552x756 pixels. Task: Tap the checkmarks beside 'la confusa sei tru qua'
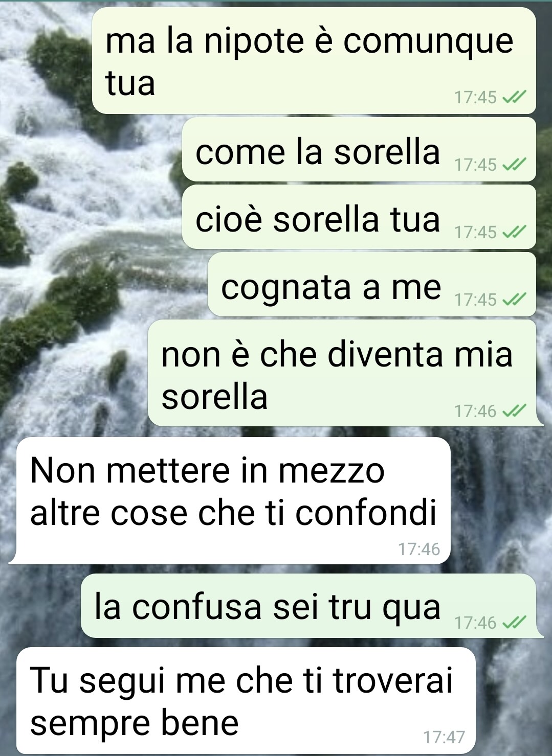click(x=514, y=623)
